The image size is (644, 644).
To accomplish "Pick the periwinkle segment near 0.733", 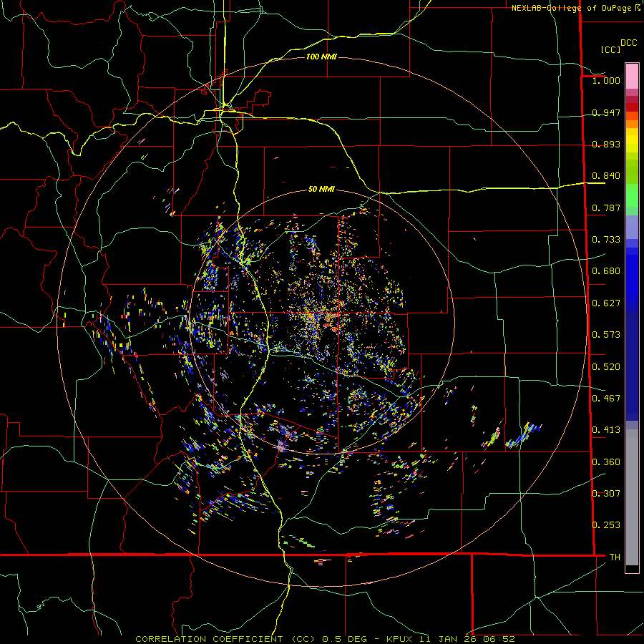I will pos(632,227).
